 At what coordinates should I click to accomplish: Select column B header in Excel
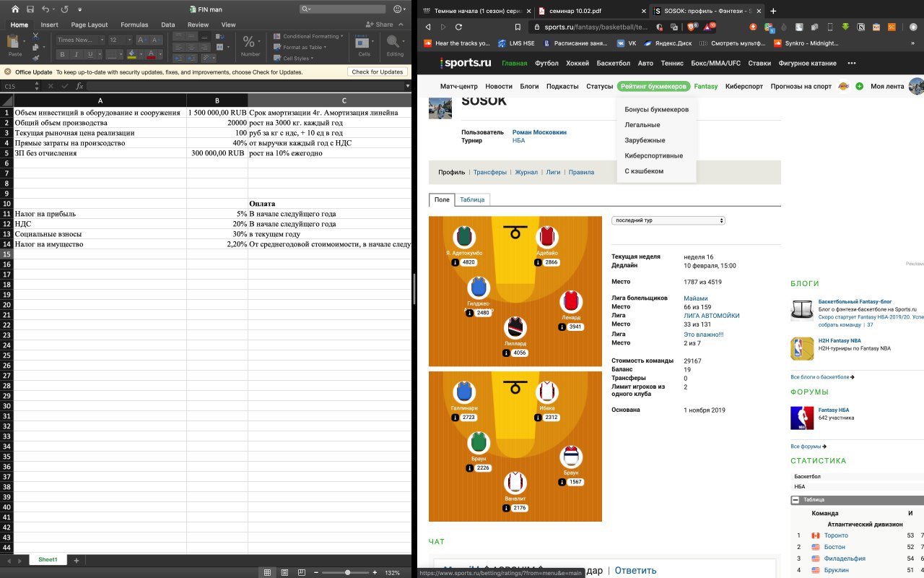point(217,100)
